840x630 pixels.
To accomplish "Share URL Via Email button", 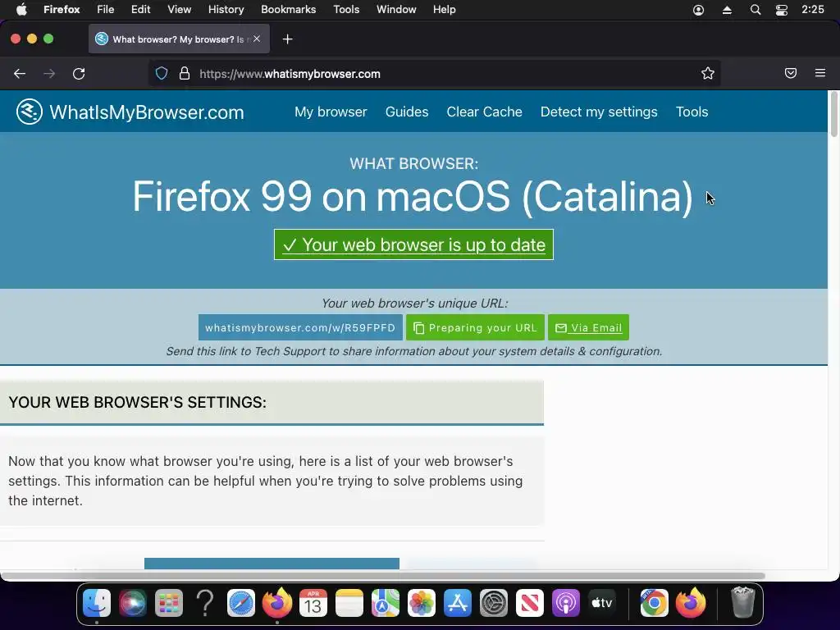I will tap(588, 327).
